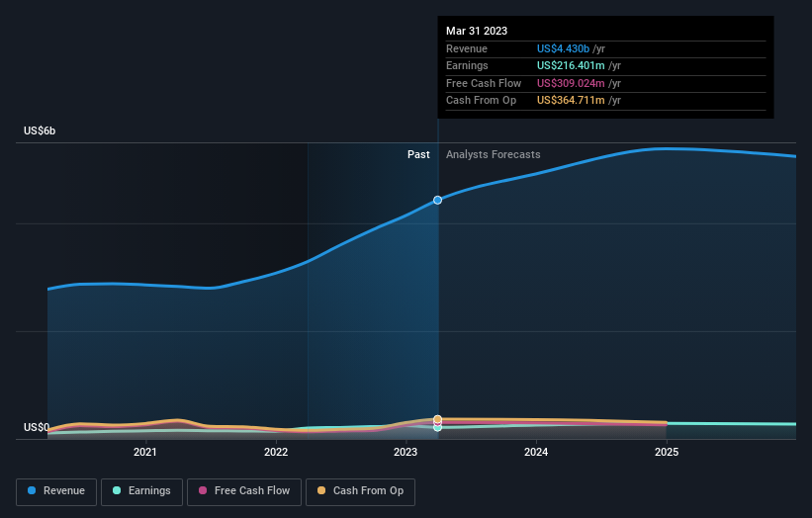
Task: Click the Free Cash Flow label in tooltip
Action: [x=484, y=83]
